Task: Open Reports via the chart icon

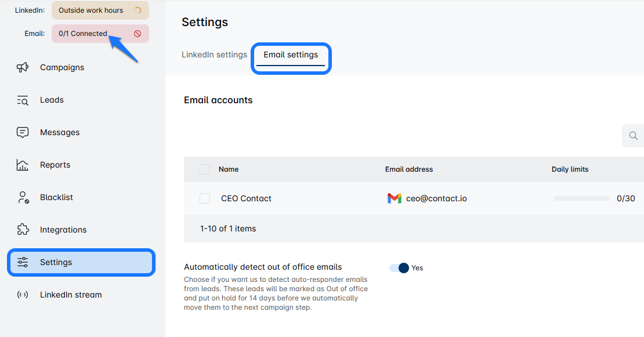Action: [x=22, y=165]
